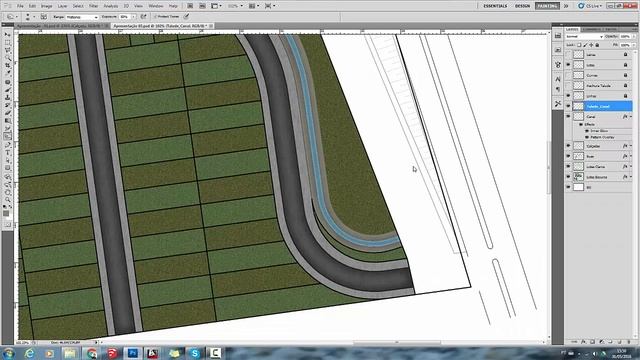Toggle Quick Mask mode icon
This screenshot has height=360, width=640.
coord(7,225)
